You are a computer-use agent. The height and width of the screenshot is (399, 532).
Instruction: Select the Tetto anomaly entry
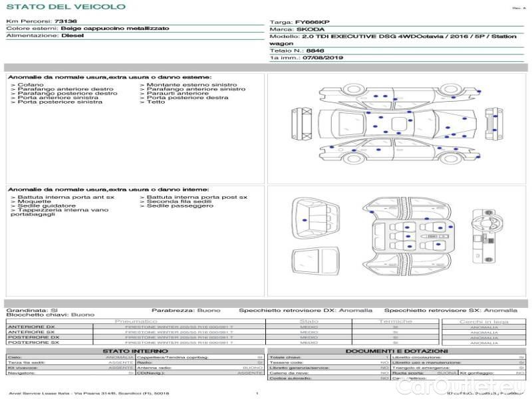pos(156,102)
